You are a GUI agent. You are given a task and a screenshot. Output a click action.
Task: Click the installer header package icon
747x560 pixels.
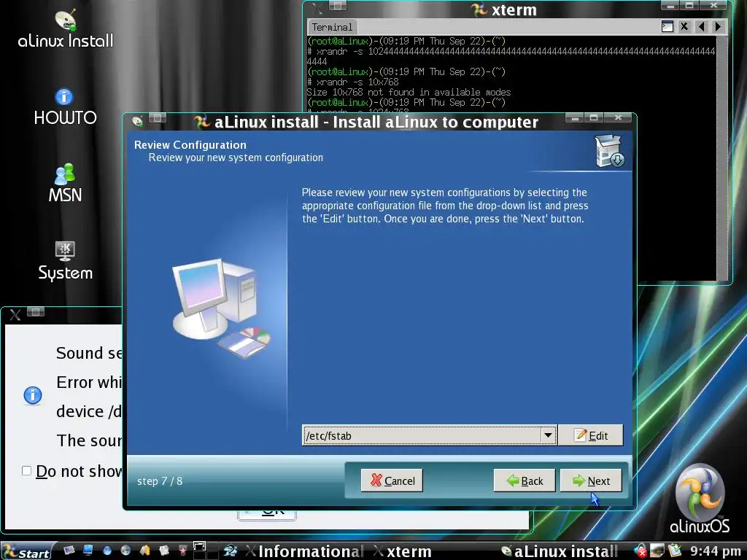609,152
